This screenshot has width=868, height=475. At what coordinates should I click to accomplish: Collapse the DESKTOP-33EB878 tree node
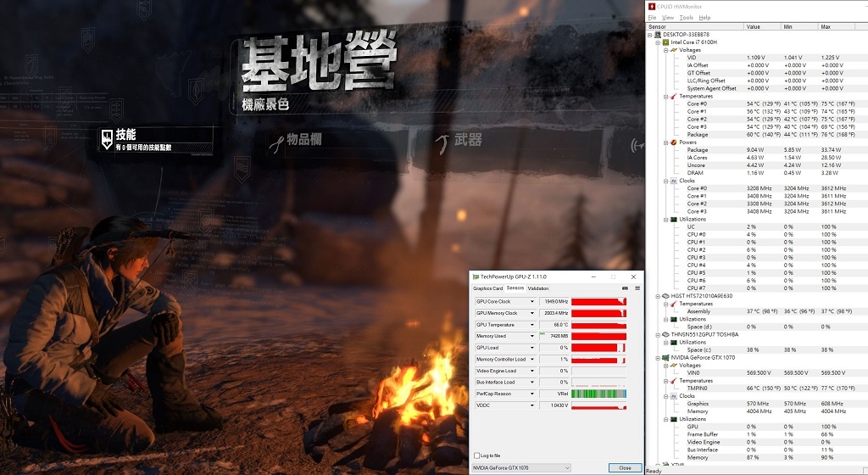pos(650,34)
